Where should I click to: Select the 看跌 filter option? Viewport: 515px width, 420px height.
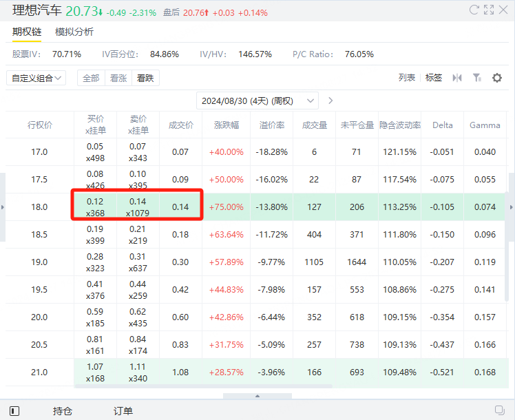[145, 78]
